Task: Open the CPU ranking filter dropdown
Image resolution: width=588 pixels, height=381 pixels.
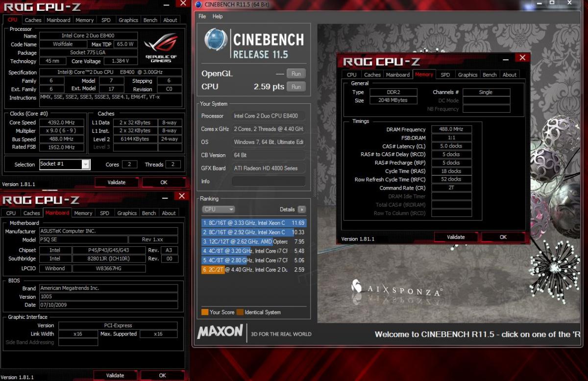Action: tap(218, 209)
